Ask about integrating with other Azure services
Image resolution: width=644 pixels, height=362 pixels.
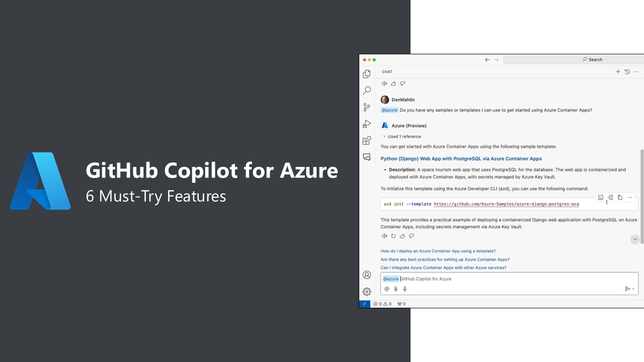[x=443, y=268]
